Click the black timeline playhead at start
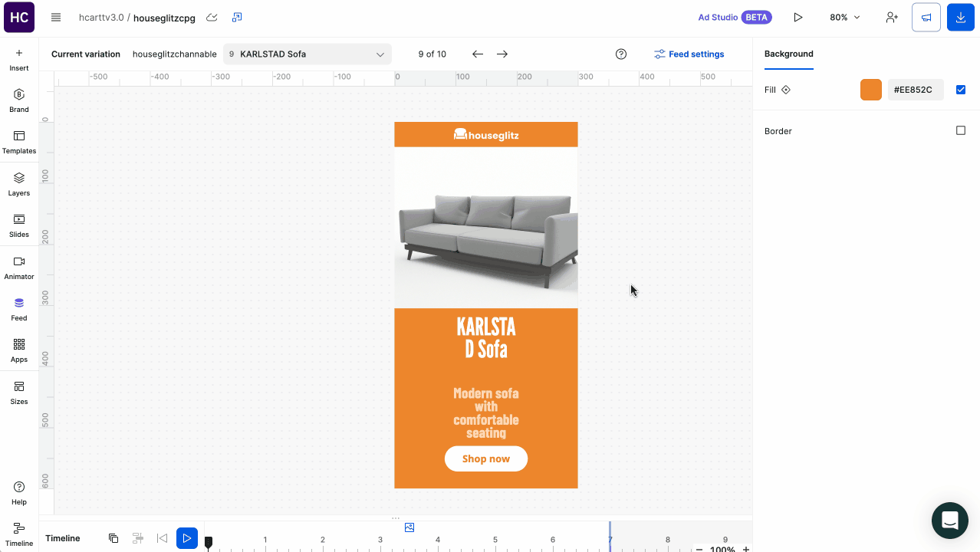The image size is (980, 552). (209, 543)
